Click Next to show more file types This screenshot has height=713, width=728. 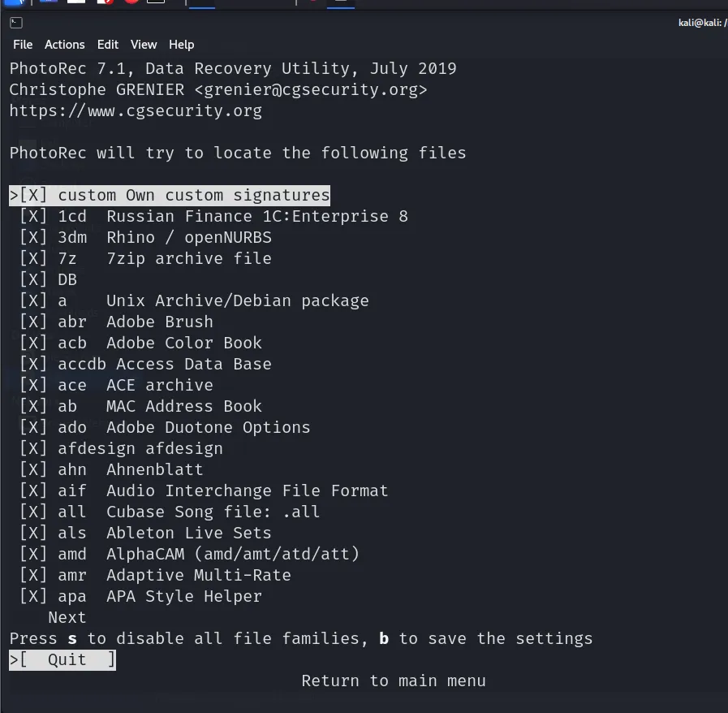[x=67, y=617]
